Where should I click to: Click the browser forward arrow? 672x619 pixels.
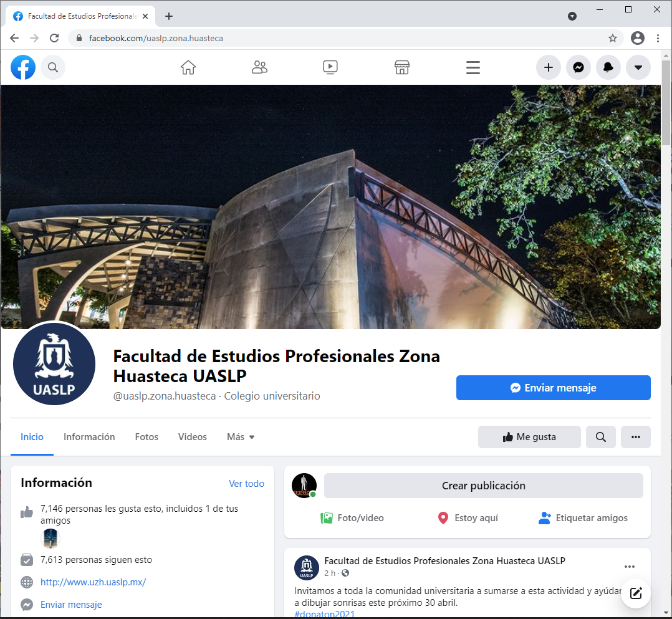(x=34, y=38)
